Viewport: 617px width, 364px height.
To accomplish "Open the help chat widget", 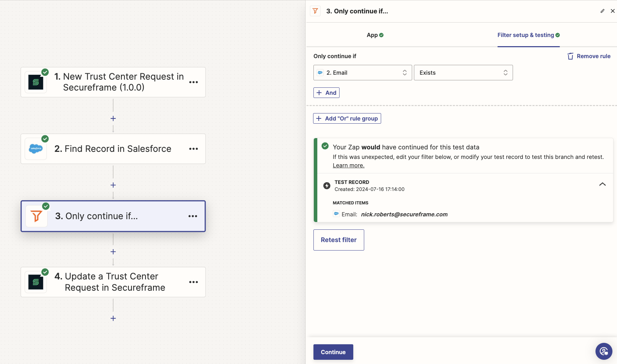I will coord(604,351).
